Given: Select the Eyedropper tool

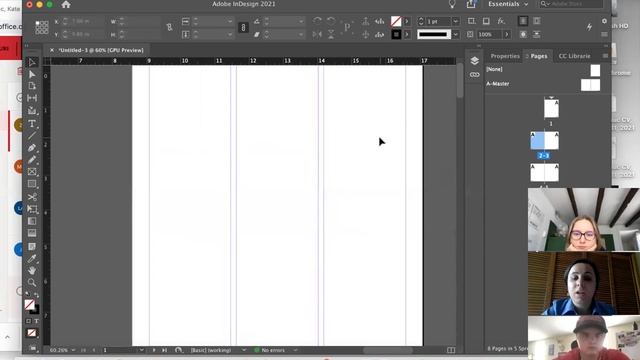Looking at the screenshot, I should point(32,258).
